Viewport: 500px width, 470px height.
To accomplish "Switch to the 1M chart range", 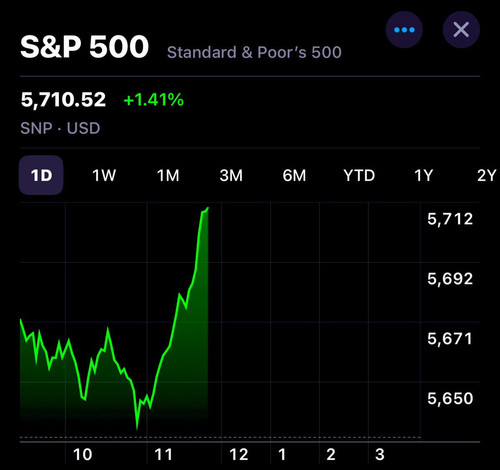I will [168, 175].
